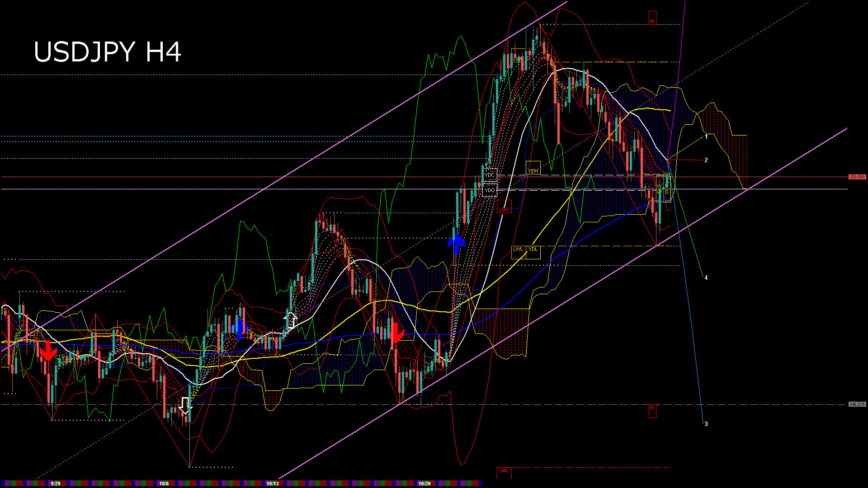This screenshot has height=488, width=868.
Task: Click projection endpoint labeled 3
Action: tap(706, 424)
